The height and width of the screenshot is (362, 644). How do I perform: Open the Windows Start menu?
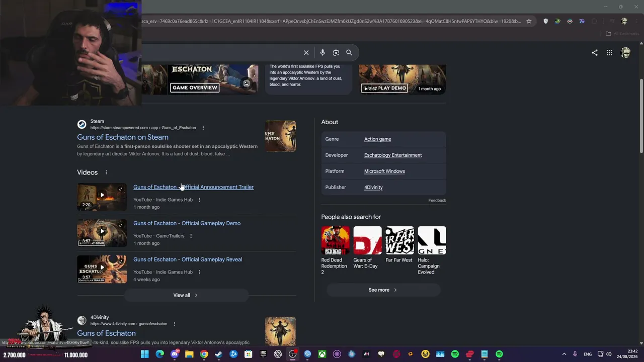[x=145, y=354]
